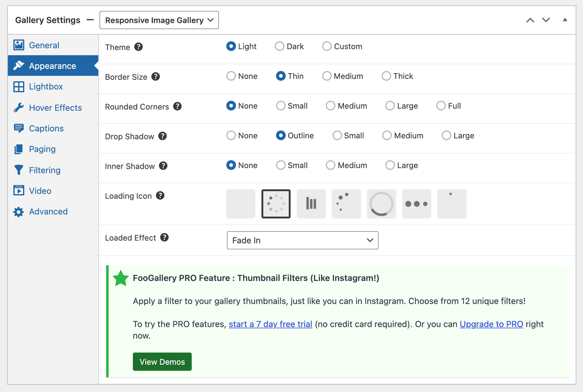Switch to the Advanced settings tab
The image size is (583, 392).
point(48,211)
